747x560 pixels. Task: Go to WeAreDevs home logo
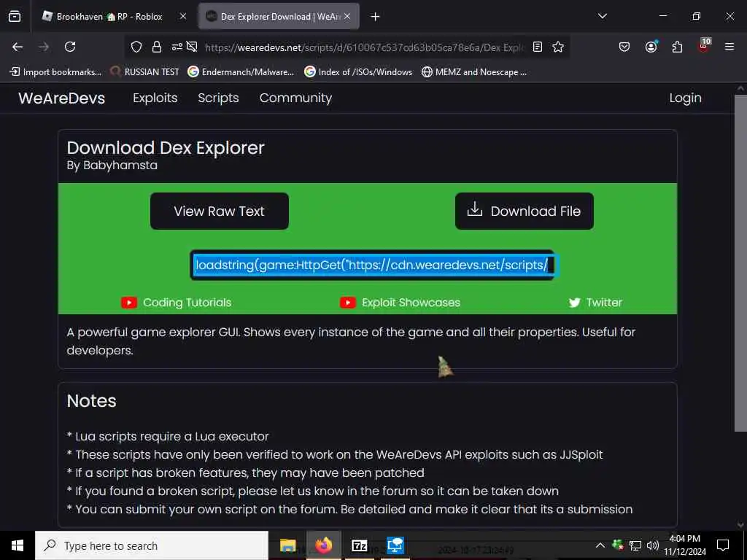(x=61, y=98)
